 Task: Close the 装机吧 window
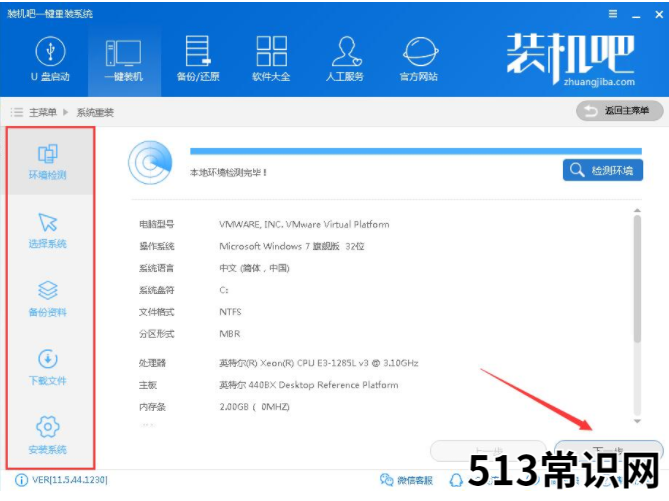click(659, 15)
